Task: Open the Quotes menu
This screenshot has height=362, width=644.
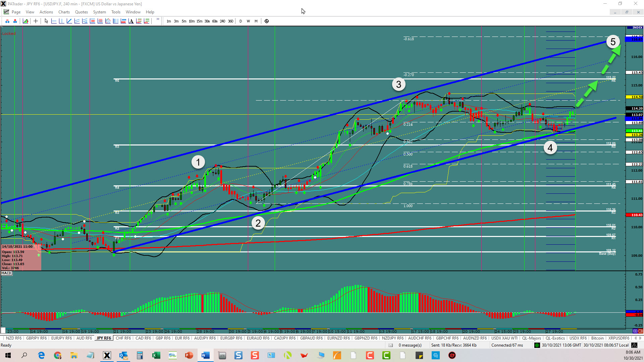Action: [x=82, y=12]
